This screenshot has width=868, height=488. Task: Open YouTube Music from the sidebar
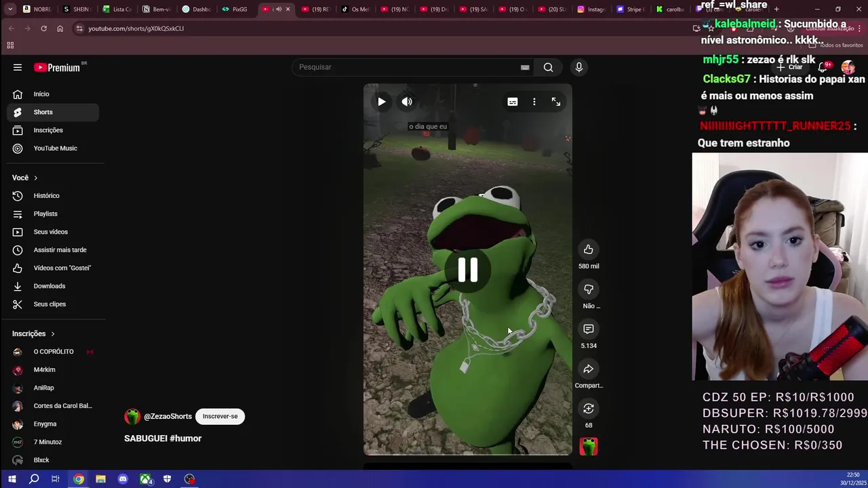coord(53,148)
